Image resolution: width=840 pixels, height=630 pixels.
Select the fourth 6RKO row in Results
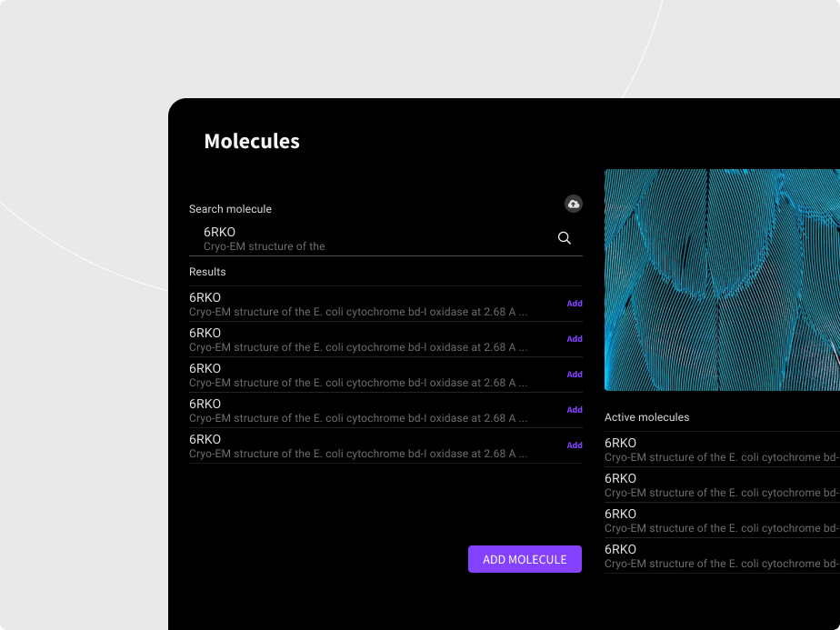coord(358,411)
